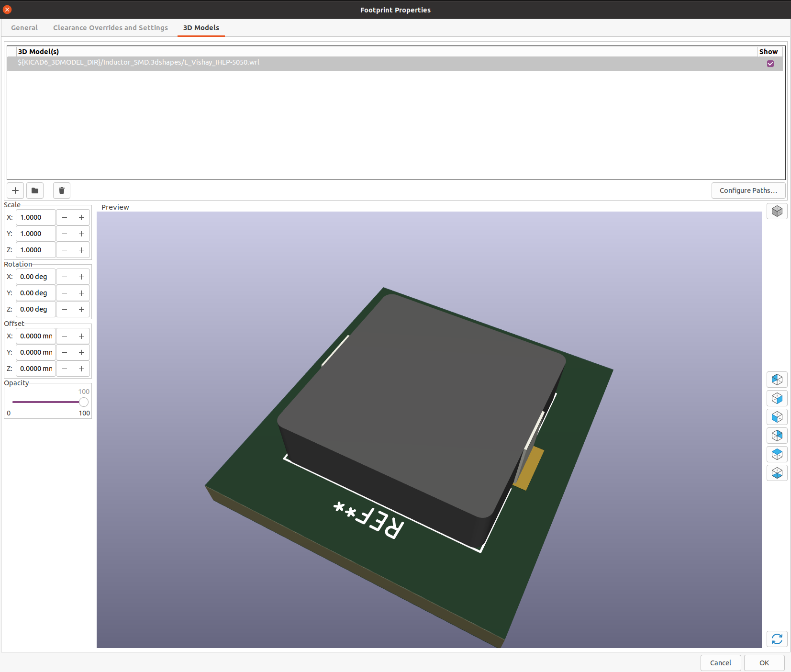Toggle the projection mode with the gray cube icon
791x672 pixels.
[777, 211]
